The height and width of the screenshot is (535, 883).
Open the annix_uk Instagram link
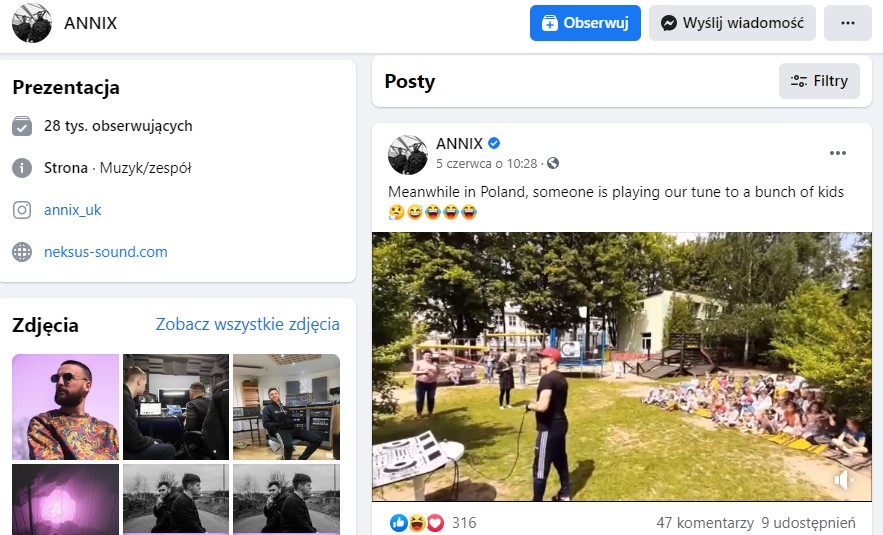pos(73,210)
